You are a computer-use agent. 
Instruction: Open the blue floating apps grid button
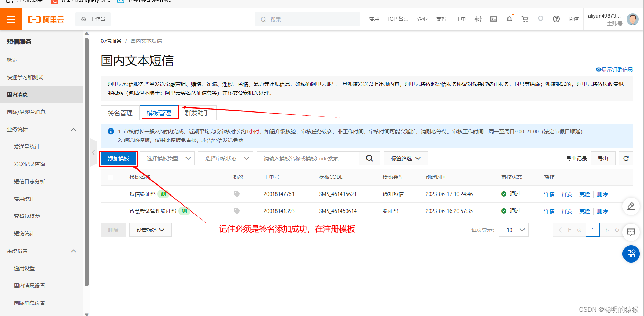[x=631, y=254]
